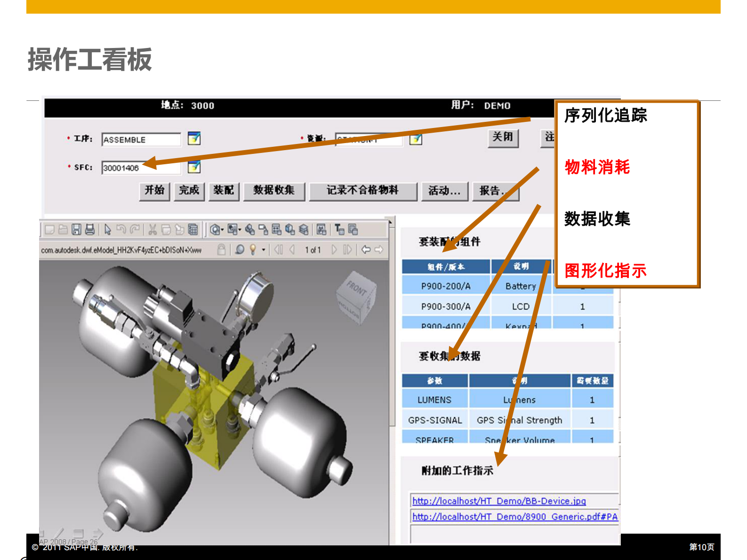
Task: Click the 完成 button
Action: click(189, 191)
